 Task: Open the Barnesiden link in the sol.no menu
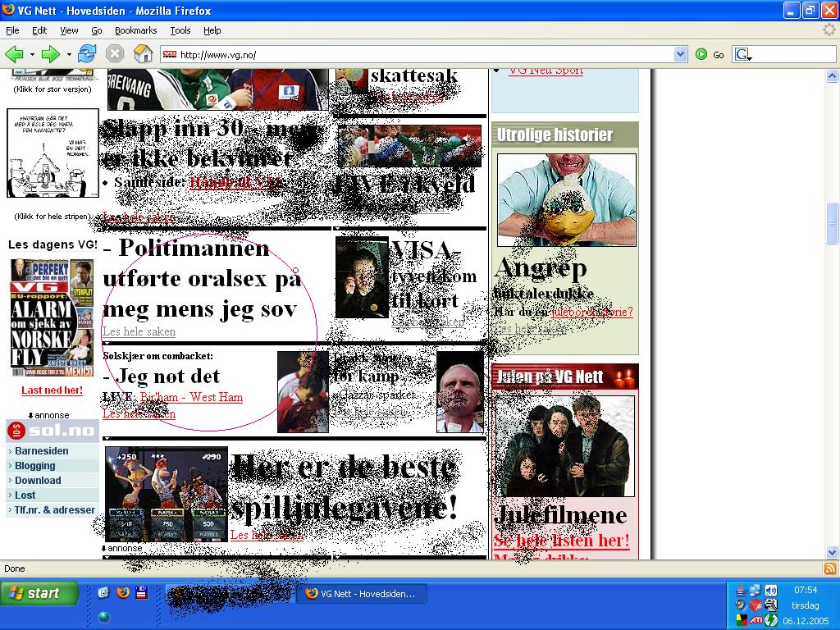click(41, 450)
